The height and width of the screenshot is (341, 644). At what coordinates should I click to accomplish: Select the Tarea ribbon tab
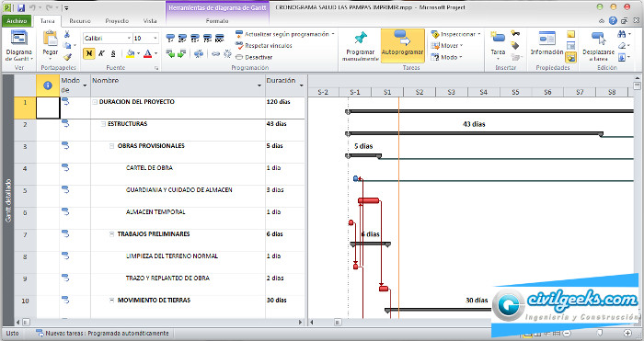tap(48, 21)
